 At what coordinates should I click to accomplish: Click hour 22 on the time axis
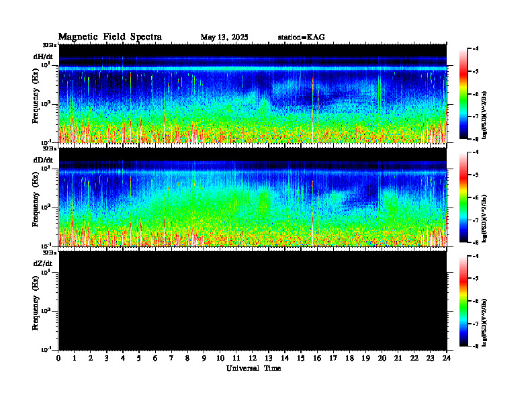coord(414,358)
